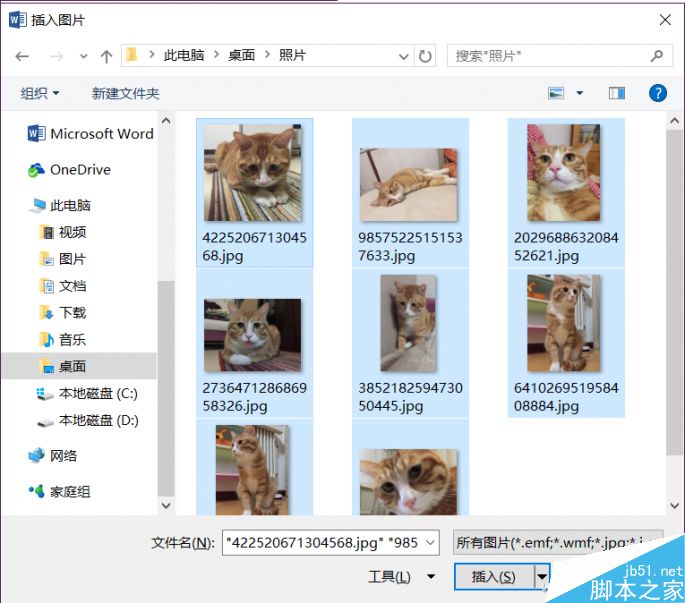The image size is (685, 603).
Task: Click the Word icon beside Microsoft Word
Action: click(x=36, y=133)
